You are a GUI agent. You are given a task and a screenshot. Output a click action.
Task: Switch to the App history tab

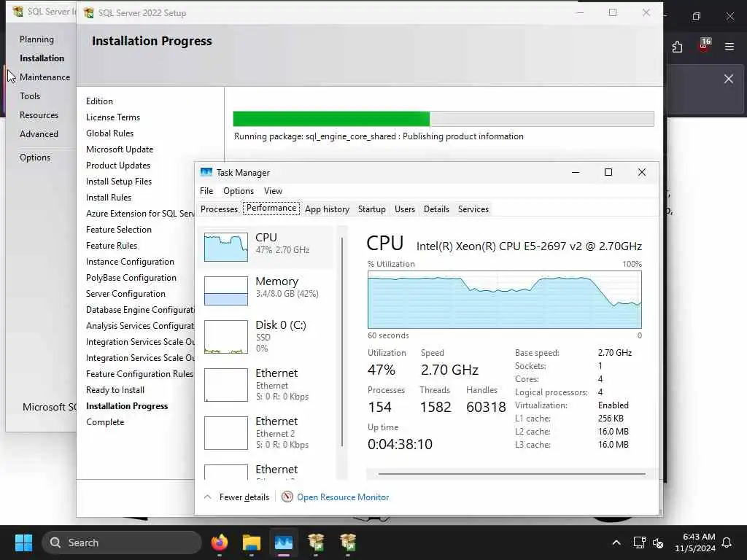click(327, 209)
